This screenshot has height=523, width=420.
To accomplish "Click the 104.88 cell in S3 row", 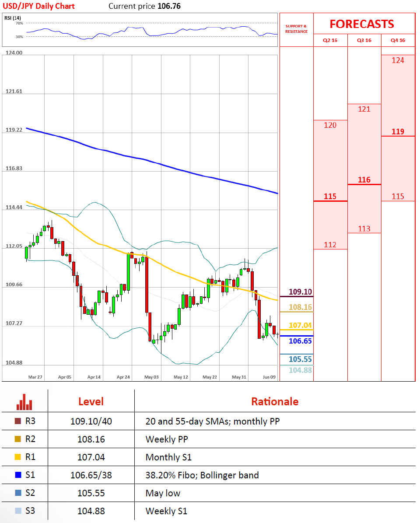I will [91, 511].
